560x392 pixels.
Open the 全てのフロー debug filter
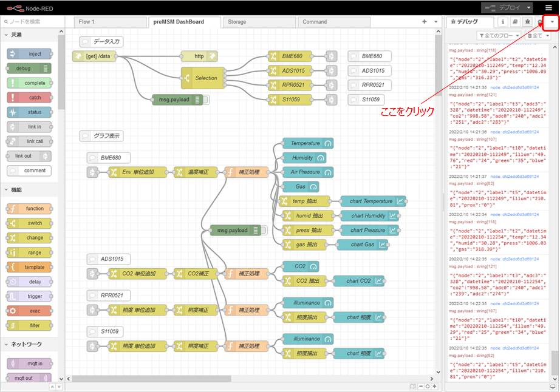[499, 36]
